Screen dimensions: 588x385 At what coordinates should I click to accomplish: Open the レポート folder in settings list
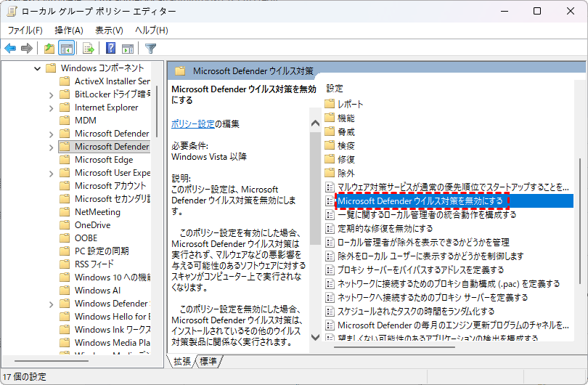point(350,104)
